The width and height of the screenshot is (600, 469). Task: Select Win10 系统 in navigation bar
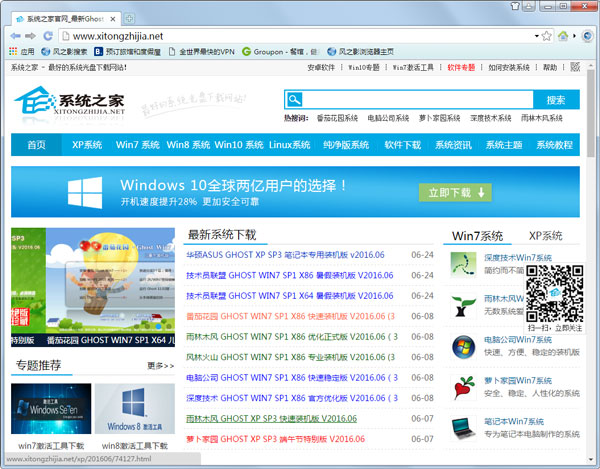pos(239,145)
